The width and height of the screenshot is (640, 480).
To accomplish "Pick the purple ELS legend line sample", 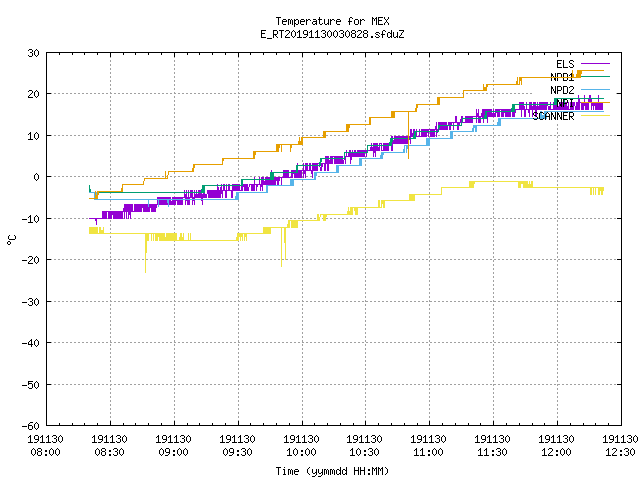I will 596,64.
